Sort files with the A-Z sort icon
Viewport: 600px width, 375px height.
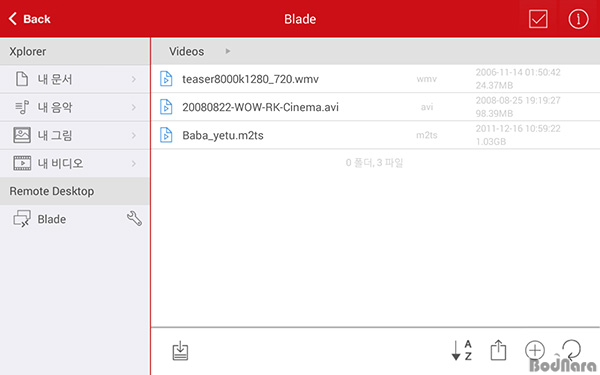click(x=461, y=350)
